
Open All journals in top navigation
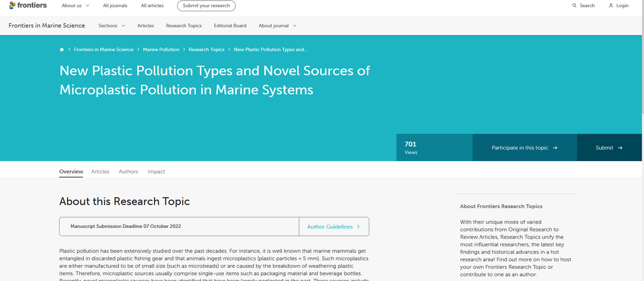(x=115, y=6)
